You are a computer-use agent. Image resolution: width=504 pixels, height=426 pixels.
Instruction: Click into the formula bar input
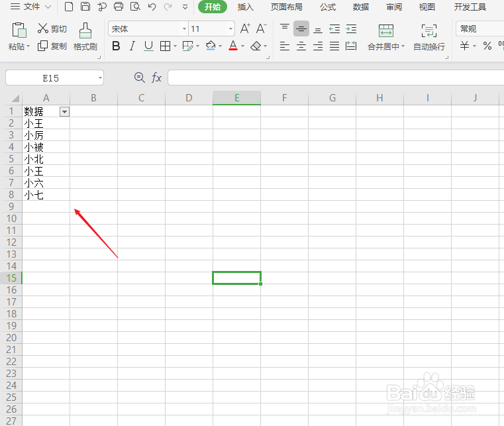pos(336,78)
